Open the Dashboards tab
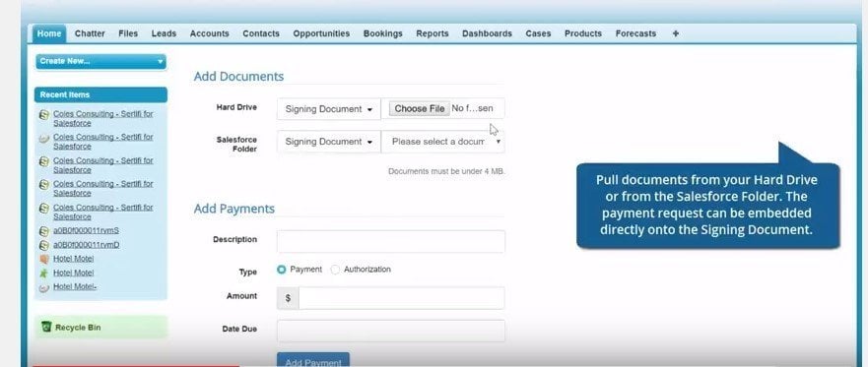The image size is (868, 367). 487,33
